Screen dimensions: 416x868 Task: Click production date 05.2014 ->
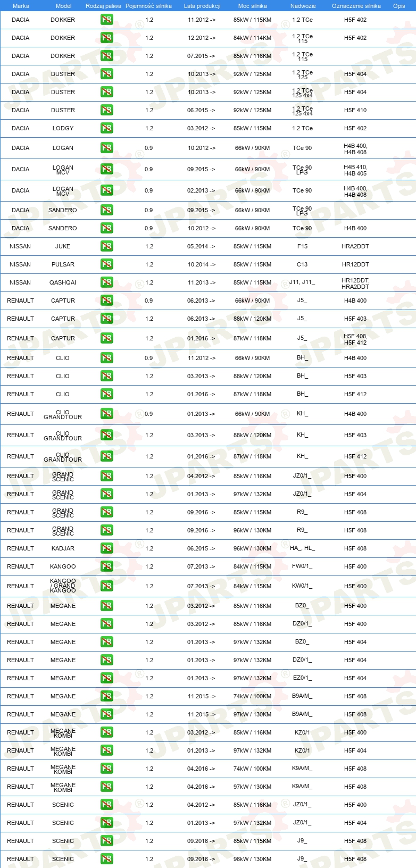coord(202,246)
